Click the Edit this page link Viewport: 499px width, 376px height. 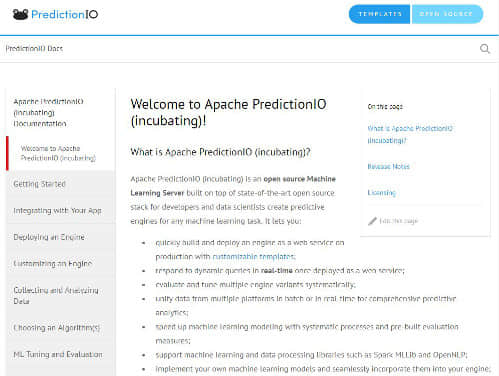pyautogui.click(x=398, y=221)
